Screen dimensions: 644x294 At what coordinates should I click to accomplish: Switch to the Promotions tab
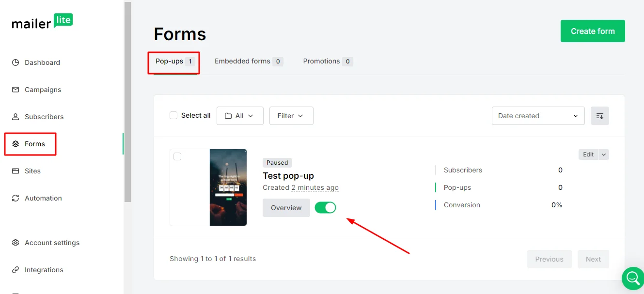pos(328,62)
